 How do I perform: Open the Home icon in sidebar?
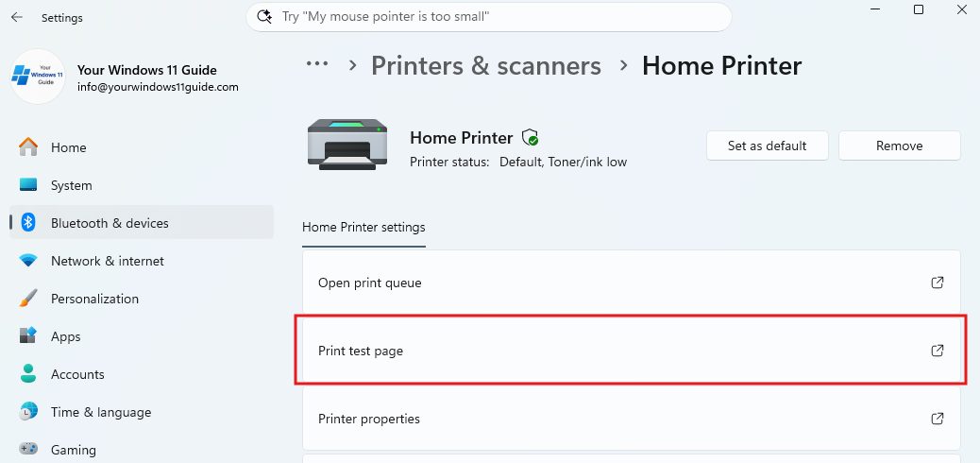coord(28,147)
